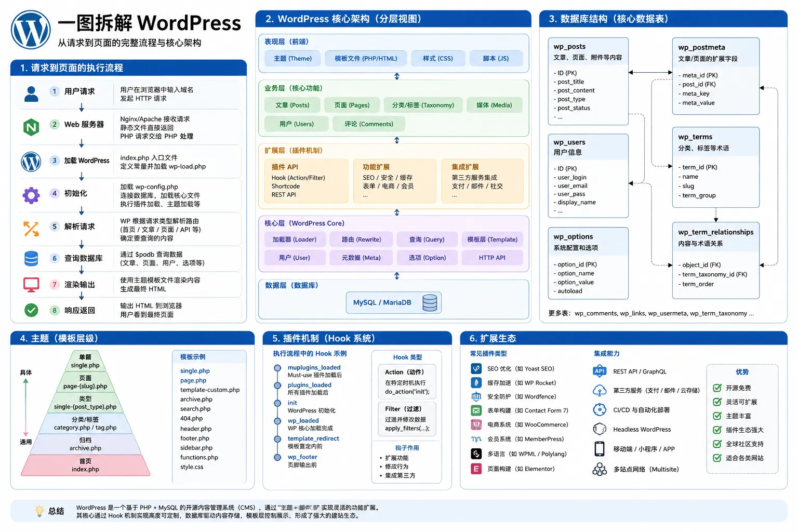
Task: Click the 模板文件 (PHP/HTML) box
Action: [x=366, y=59]
